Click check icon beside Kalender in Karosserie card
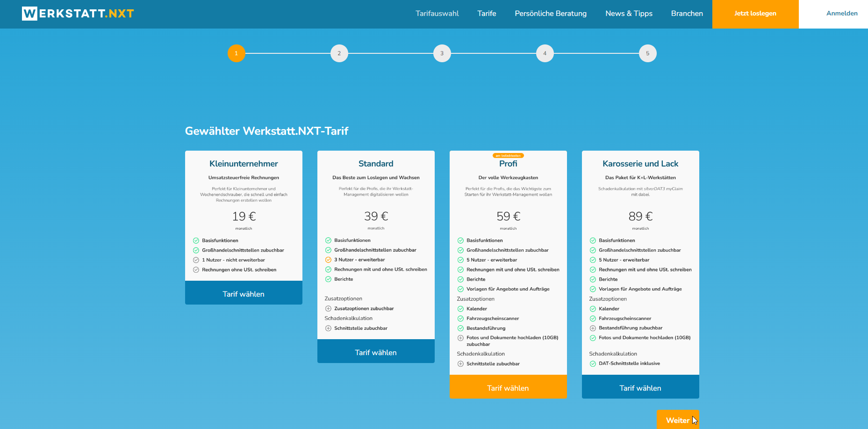The width and height of the screenshot is (868, 429). click(593, 309)
